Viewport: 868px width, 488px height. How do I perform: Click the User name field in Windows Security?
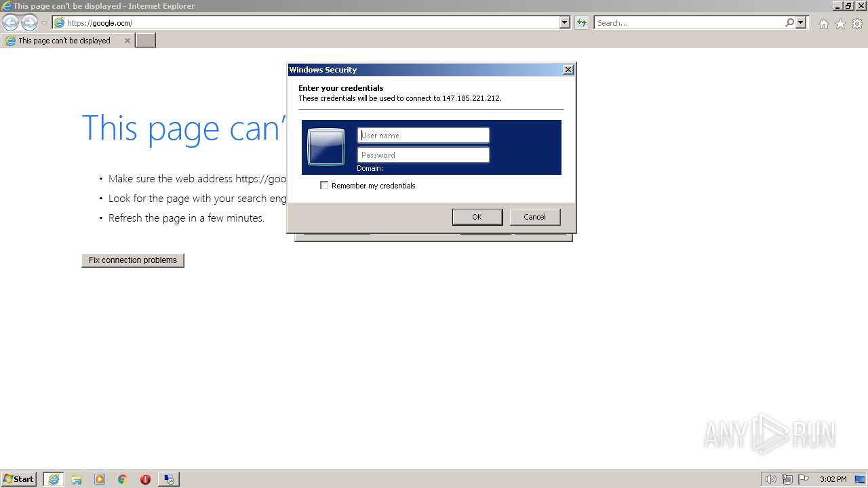[423, 135]
